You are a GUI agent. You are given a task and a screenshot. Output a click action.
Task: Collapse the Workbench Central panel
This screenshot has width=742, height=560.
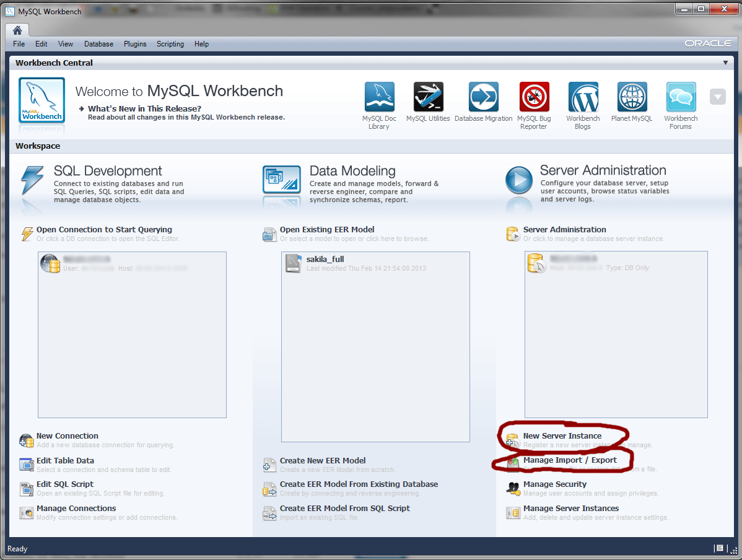[725, 63]
